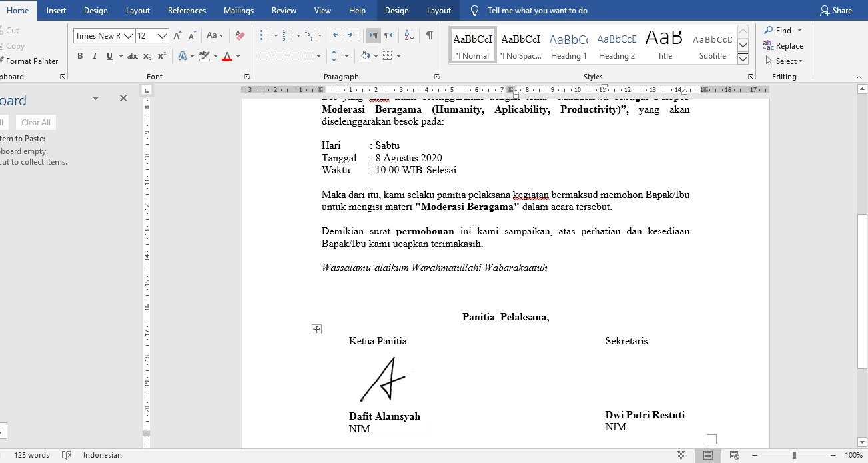Image resolution: width=868 pixels, height=463 pixels.
Task: Open the Sort dialog from the Paragraph group
Action: coord(408,35)
